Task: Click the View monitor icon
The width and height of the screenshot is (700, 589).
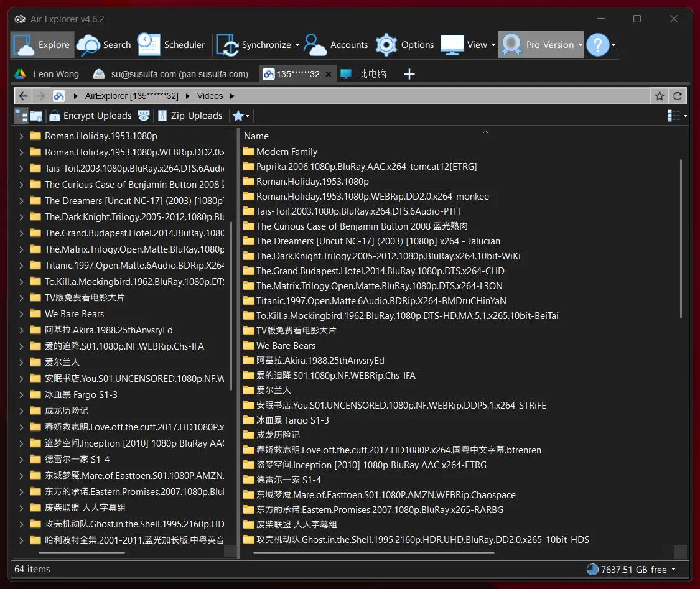Action: point(452,45)
